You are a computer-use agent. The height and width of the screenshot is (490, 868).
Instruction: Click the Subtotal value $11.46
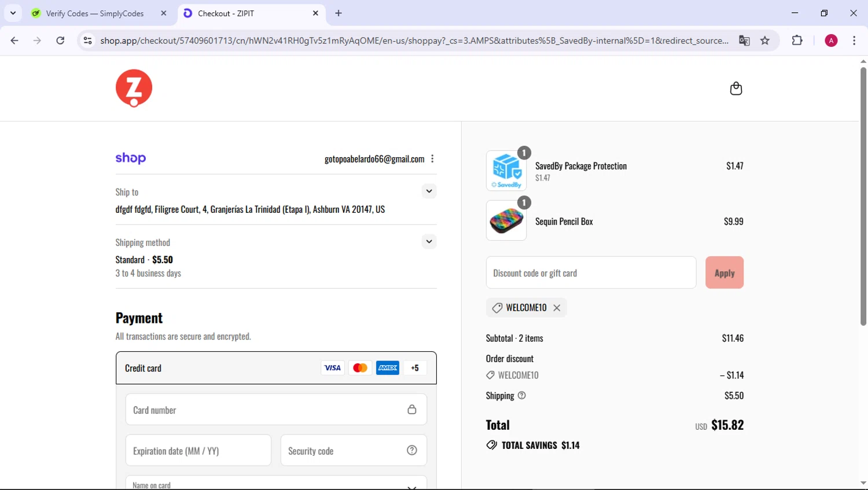coord(733,338)
